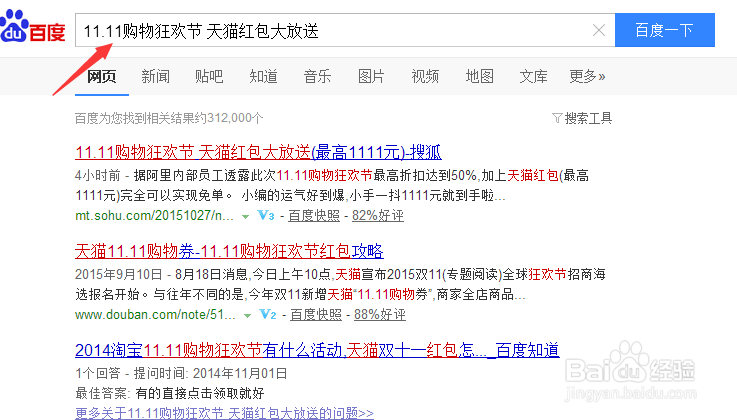Image resolution: width=737 pixels, height=420 pixels.
Task: Open result 天猫11.11购物券 红包攻略
Action: pyautogui.click(x=229, y=251)
